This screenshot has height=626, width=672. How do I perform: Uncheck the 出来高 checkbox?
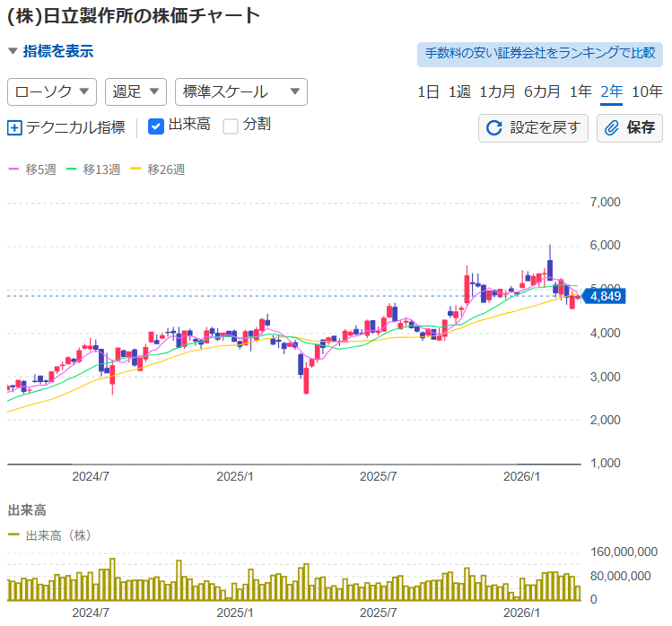pos(155,126)
